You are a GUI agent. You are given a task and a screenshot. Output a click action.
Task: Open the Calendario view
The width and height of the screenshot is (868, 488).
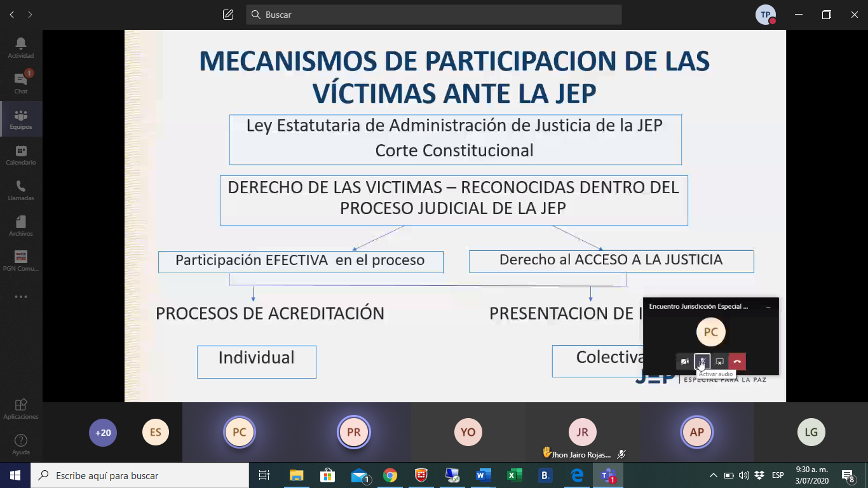tap(21, 154)
